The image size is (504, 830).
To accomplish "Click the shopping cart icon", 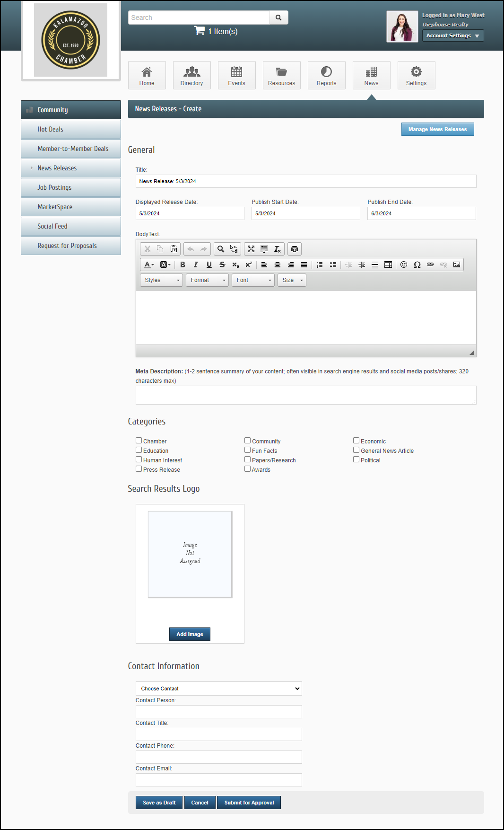I will click(x=200, y=31).
